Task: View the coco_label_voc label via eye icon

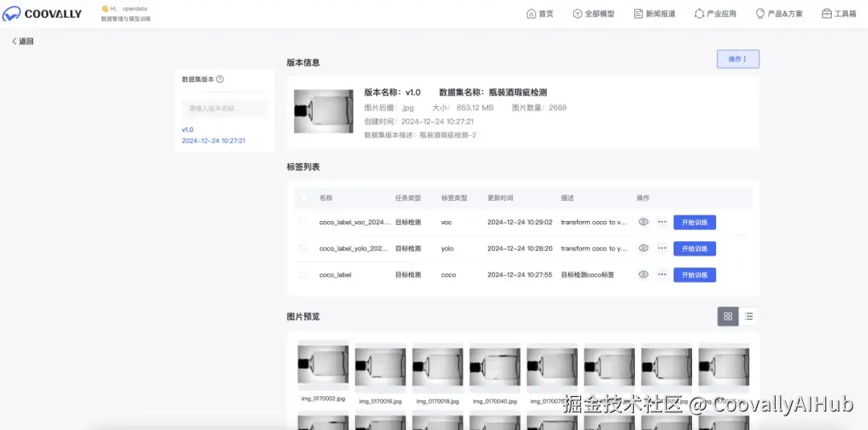Action: (643, 222)
